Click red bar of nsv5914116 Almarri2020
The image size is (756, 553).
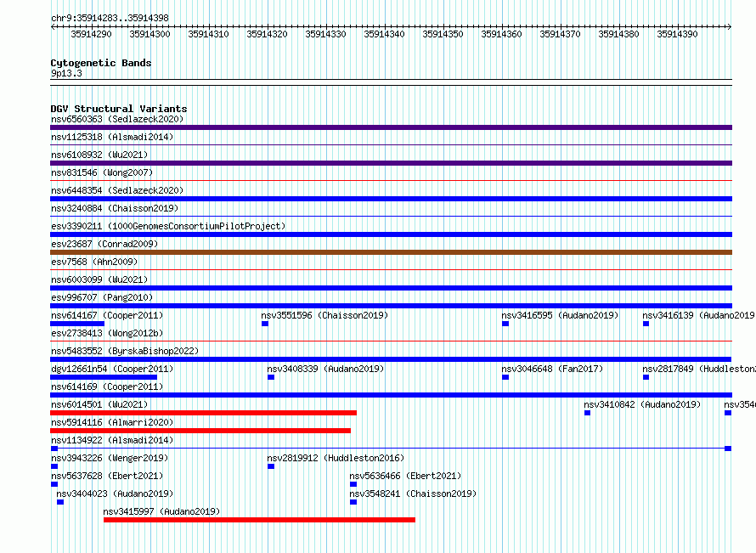point(200,431)
